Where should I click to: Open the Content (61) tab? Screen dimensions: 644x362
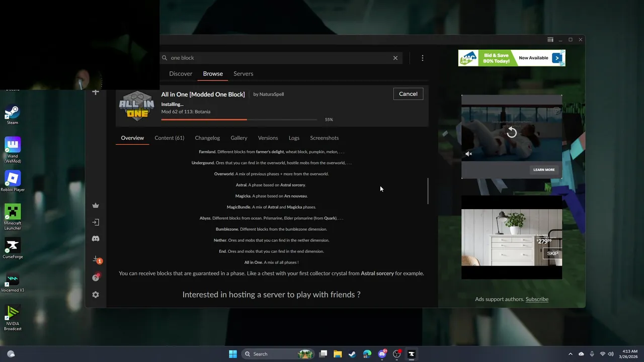click(x=169, y=138)
